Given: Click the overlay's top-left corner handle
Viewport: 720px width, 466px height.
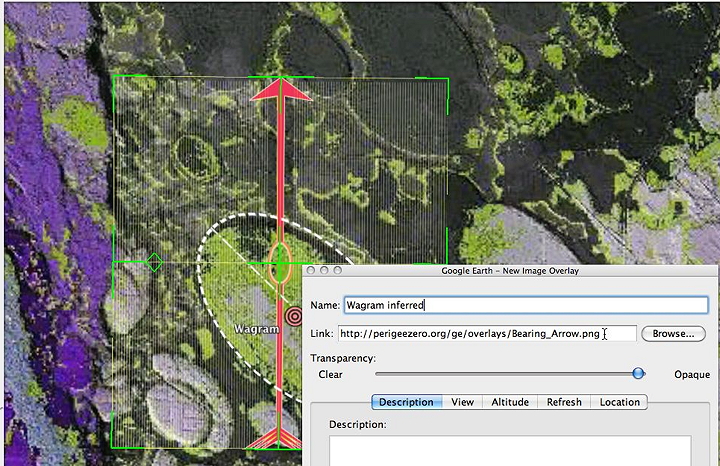Looking at the screenshot, I should (115, 77).
